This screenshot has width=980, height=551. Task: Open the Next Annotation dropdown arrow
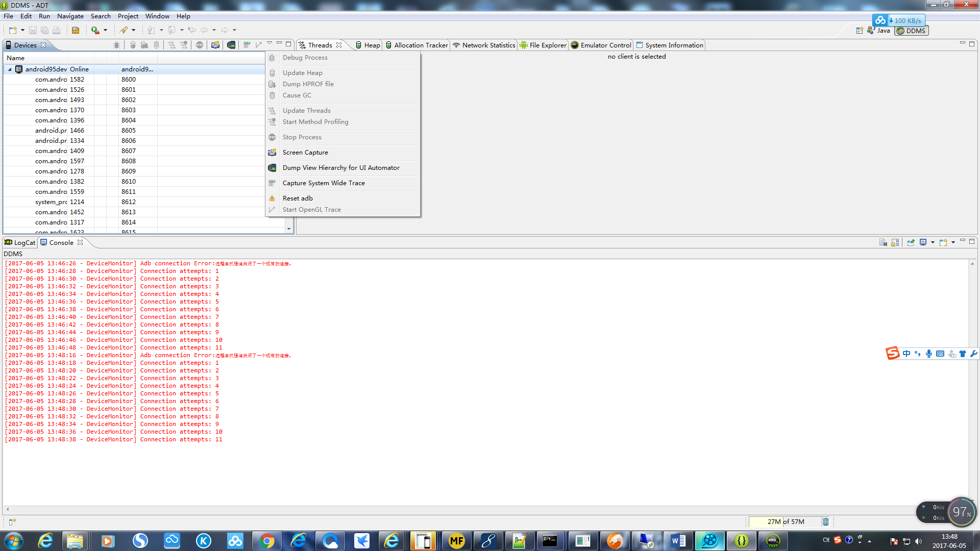click(161, 31)
